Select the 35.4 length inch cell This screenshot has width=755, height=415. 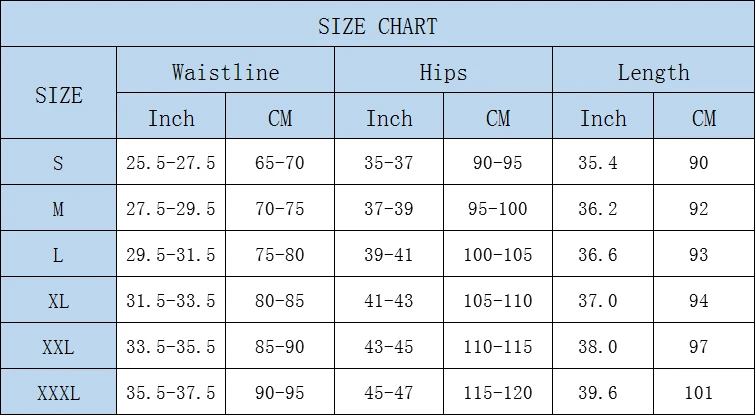point(603,162)
